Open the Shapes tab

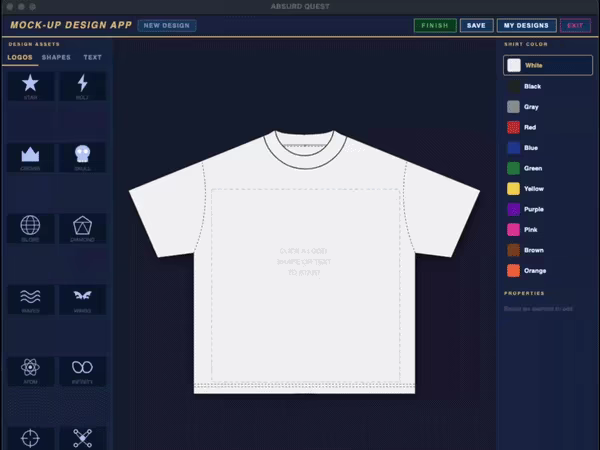pyautogui.click(x=56, y=57)
